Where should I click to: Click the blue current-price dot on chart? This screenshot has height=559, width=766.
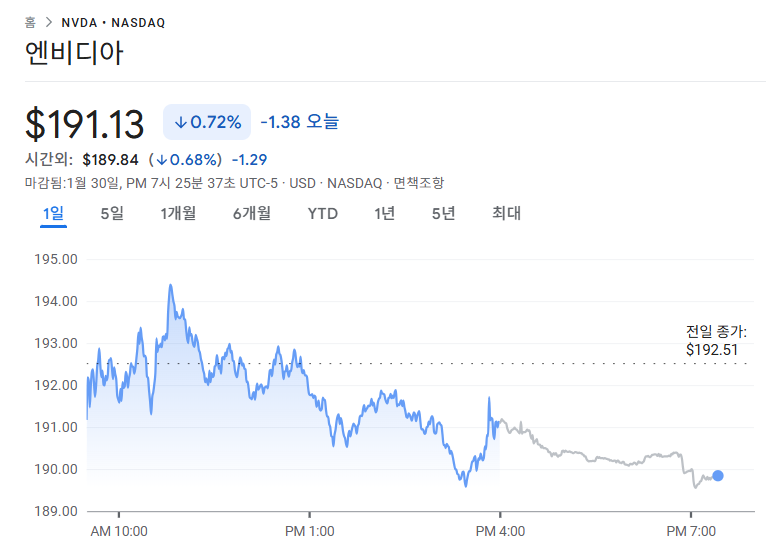click(x=717, y=476)
